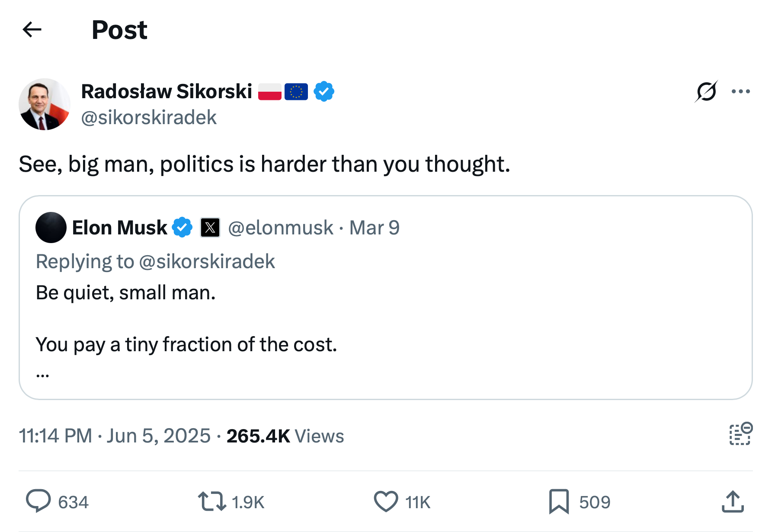
Task: Click Elon Musk's avatar in quoted post
Action: 51,228
